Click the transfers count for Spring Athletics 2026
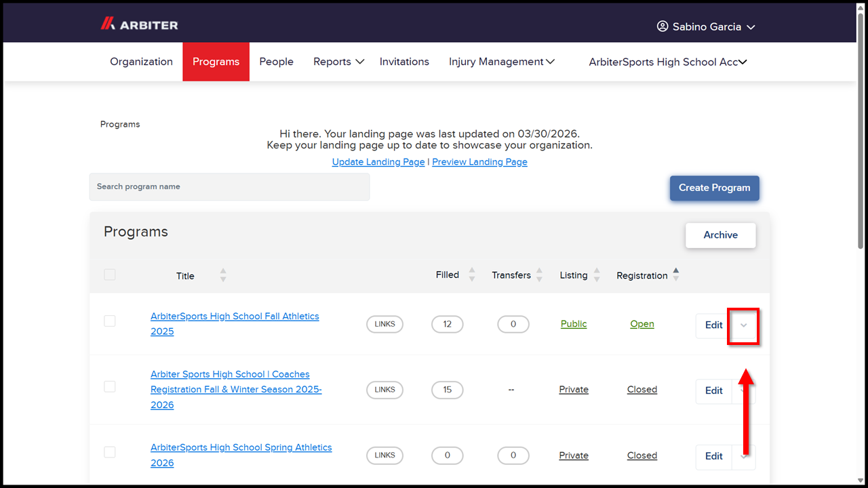This screenshot has height=488, width=868. click(513, 455)
